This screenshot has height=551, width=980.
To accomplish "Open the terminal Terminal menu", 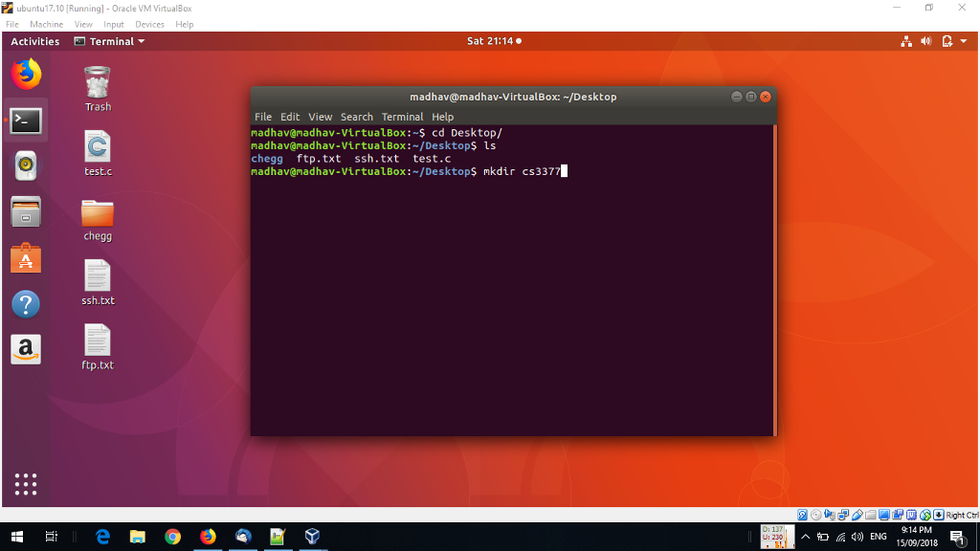I will [403, 117].
